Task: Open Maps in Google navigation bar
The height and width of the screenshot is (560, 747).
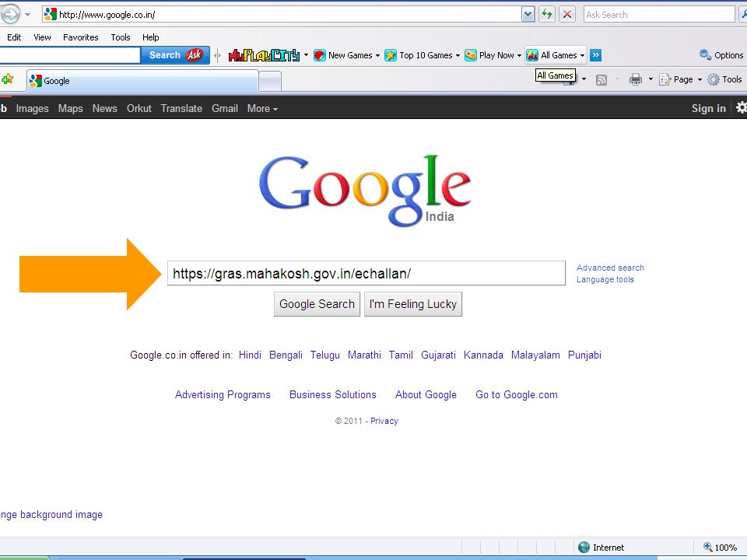Action: [71, 109]
